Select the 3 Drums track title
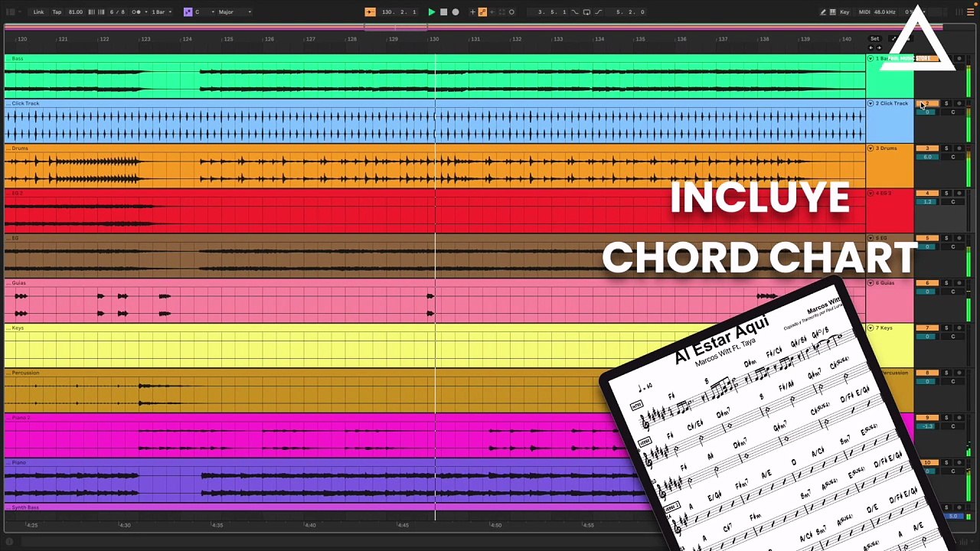980x551 pixels. [887, 148]
